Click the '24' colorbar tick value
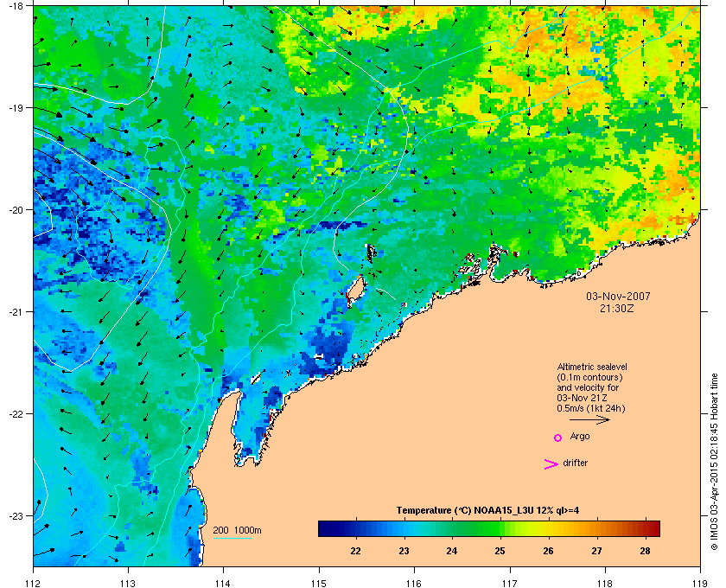726x588 pixels. 452,551
